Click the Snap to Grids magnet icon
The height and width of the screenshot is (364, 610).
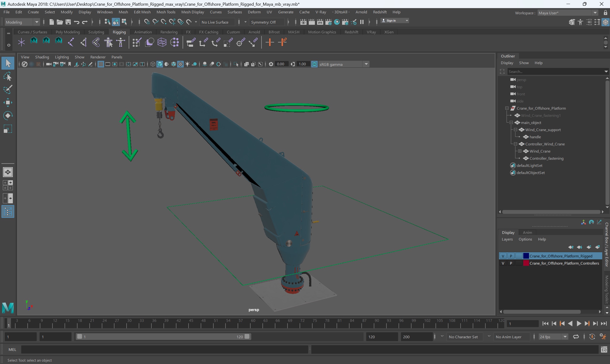point(147,22)
